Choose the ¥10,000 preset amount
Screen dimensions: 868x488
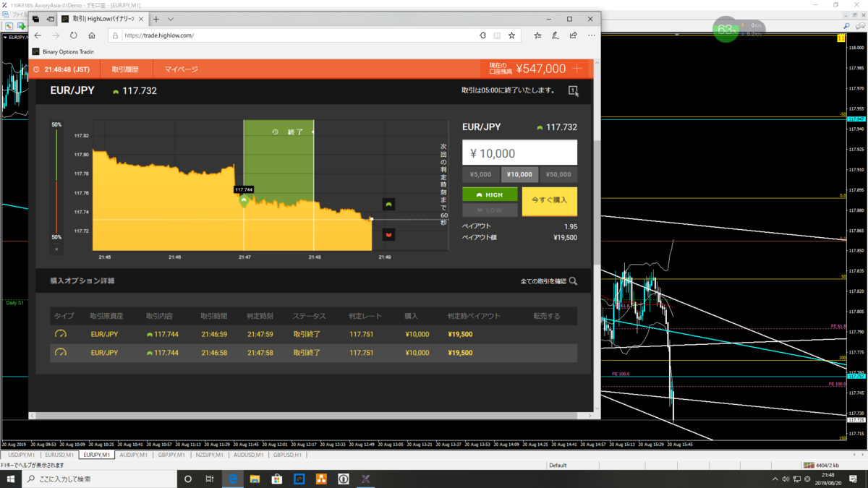(x=519, y=174)
